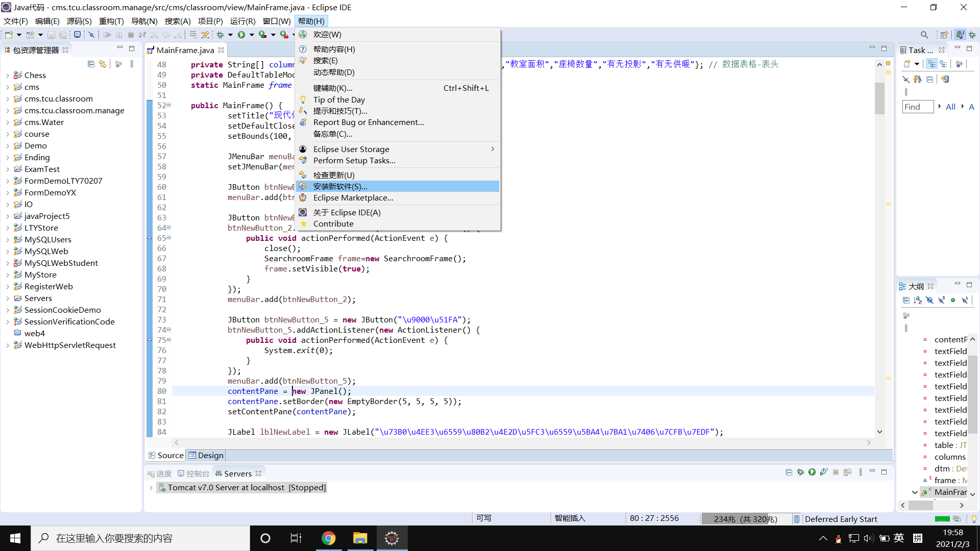Open Chrome from the taskbar
The image size is (980, 551).
click(x=328, y=538)
